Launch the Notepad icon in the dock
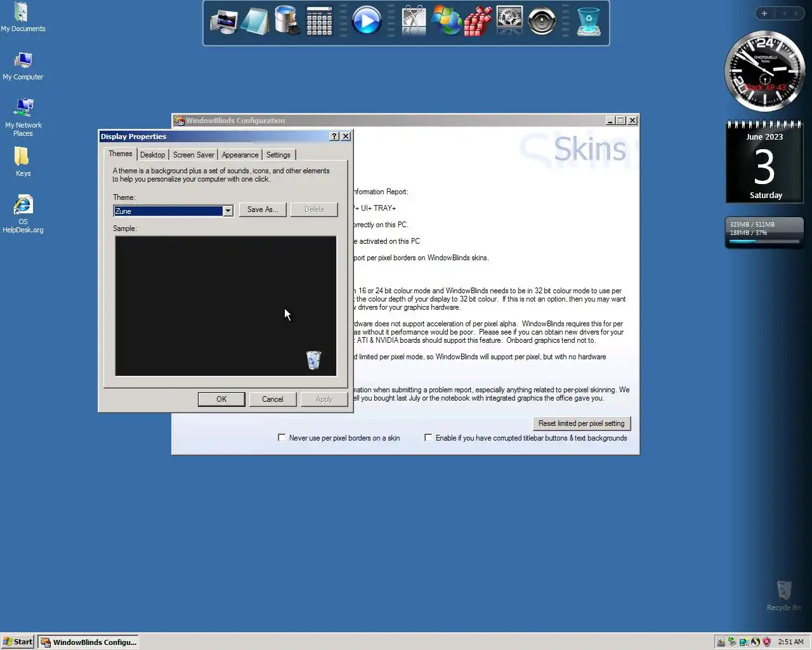The image size is (812, 650). tap(255, 22)
